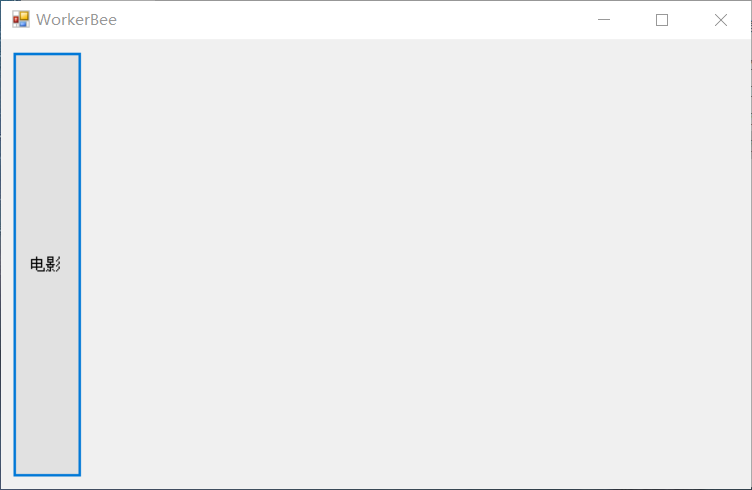Open the system menu via the WorkerBee icon
Viewport: 752px width, 490px height.
pyautogui.click(x=21, y=20)
